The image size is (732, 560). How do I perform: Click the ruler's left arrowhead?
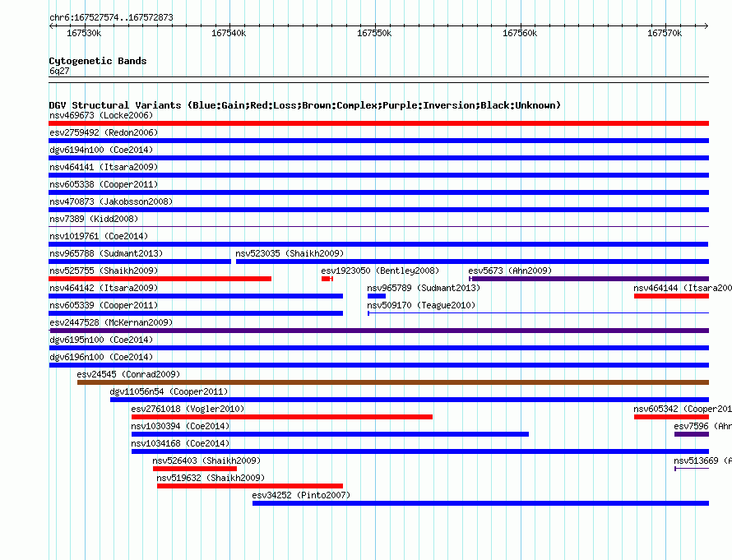51,25
